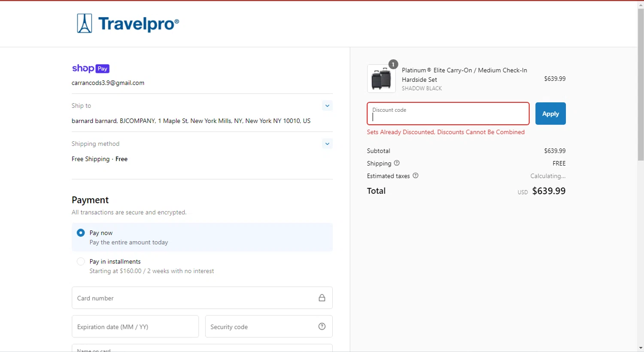
Task: Select the Pay now radio option
Action: 81,233
